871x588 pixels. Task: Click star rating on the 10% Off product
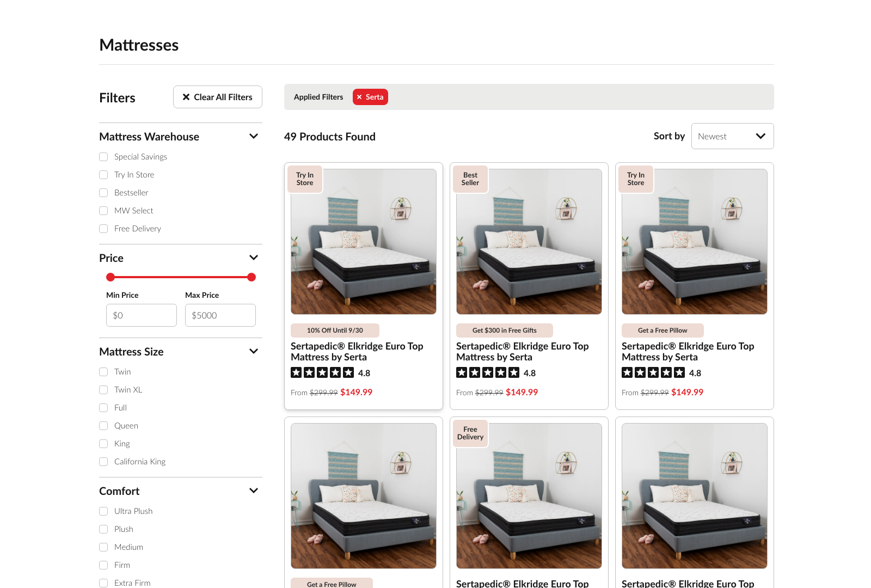click(x=322, y=372)
